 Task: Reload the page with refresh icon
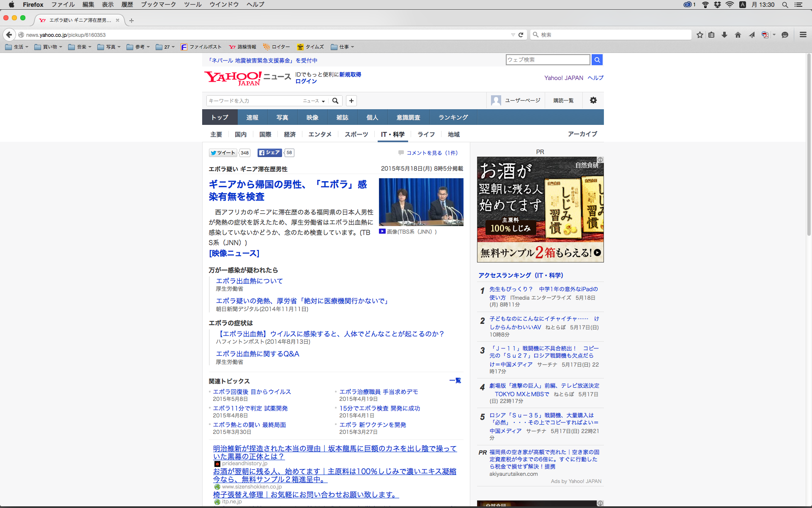521,35
